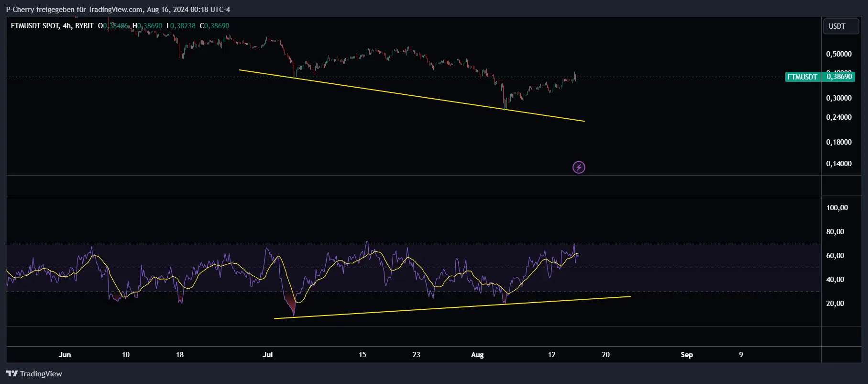Click the high value H0,38690

click(x=147, y=26)
